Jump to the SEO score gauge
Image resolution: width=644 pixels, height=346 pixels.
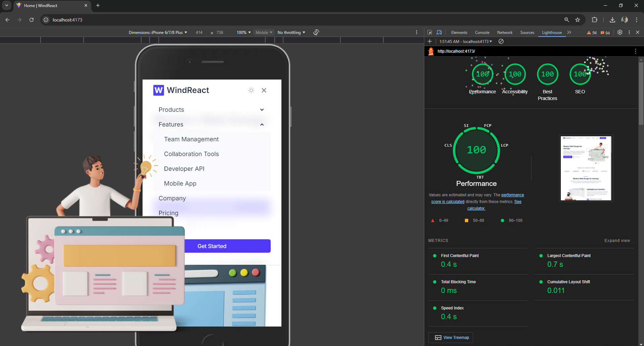click(x=580, y=79)
